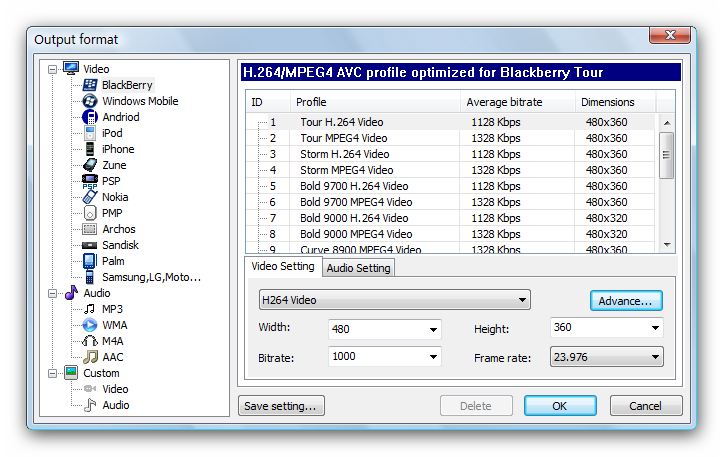Select AAC under the Audio node
Screen dimensions: 724x457
(113, 357)
